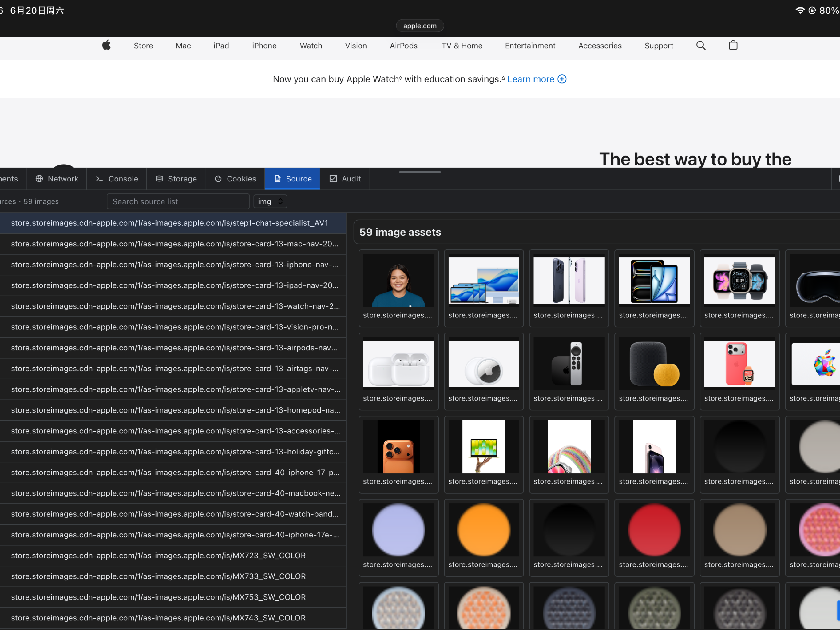Image resolution: width=840 pixels, height=630 pixels.
Task: Select the MX743_SW_COLOR source row
Action: (x=173, y=618)
